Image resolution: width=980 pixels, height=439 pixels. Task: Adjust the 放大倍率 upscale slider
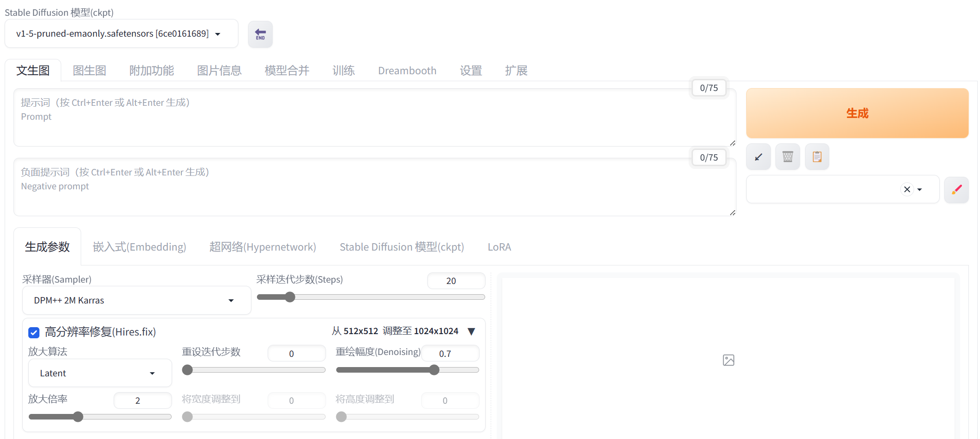point(100,417)
